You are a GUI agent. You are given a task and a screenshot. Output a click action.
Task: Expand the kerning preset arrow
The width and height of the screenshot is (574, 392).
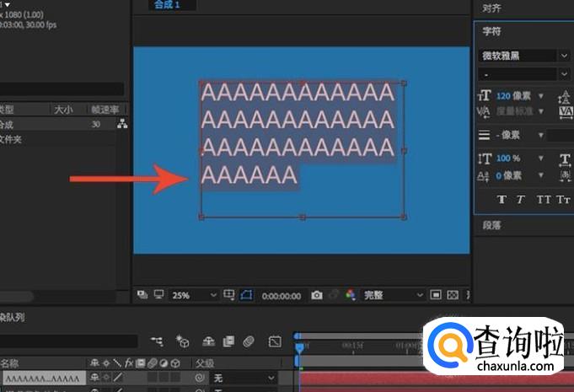tap(540, 111)
